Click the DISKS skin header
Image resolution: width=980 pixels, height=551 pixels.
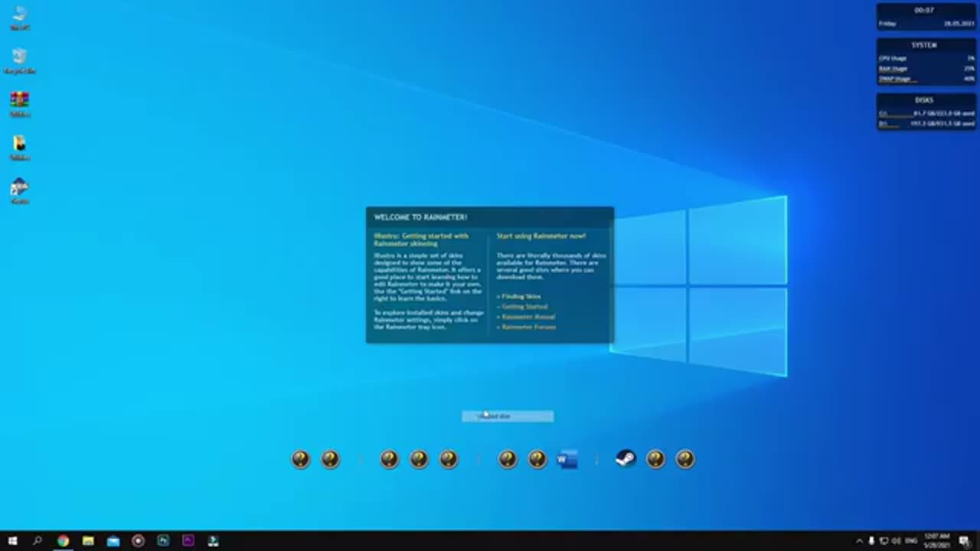pyautogui.click(x=924, y=100)
